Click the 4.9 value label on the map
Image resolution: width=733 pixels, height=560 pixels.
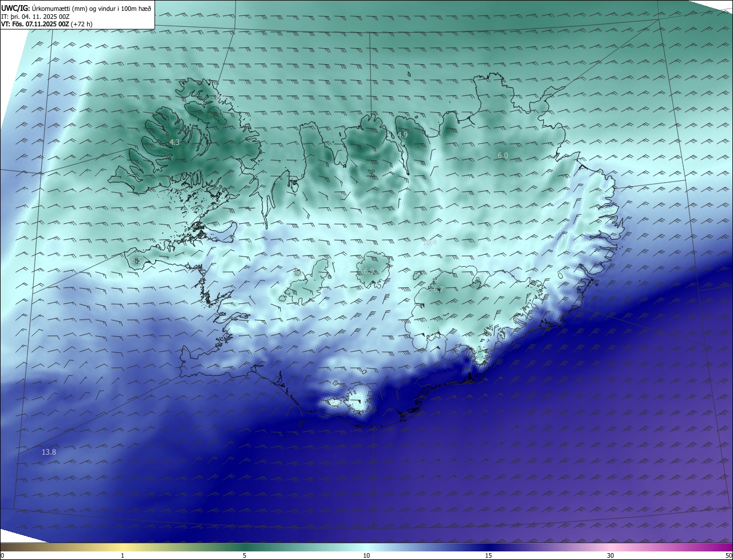[403, 135]
